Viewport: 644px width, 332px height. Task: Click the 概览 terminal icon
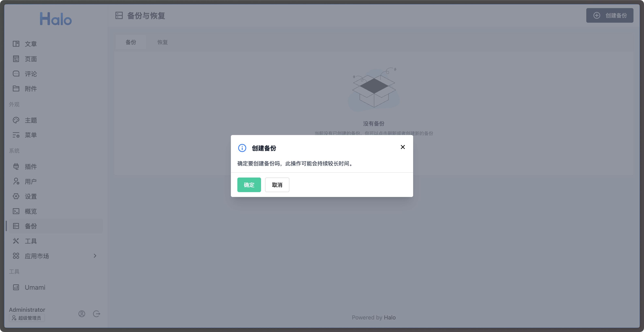[16, 211]
